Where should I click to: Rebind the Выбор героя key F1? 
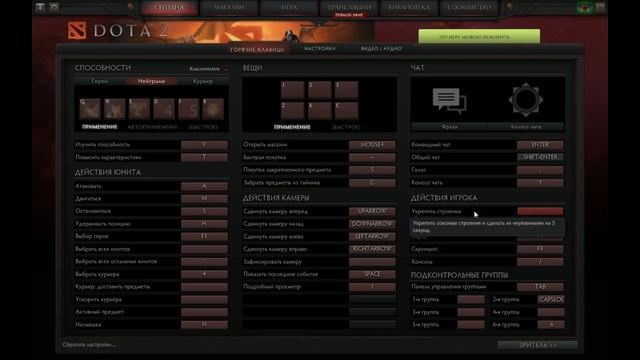204,236
